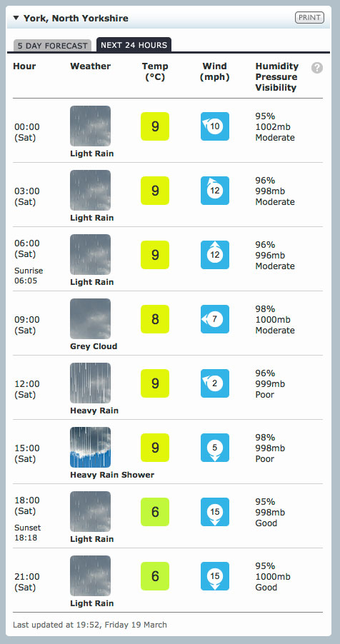This screenshot has width=340, height=644.
Task: Click the 18:00 wind 15 mph icon
Action: [x=215, y=512]
